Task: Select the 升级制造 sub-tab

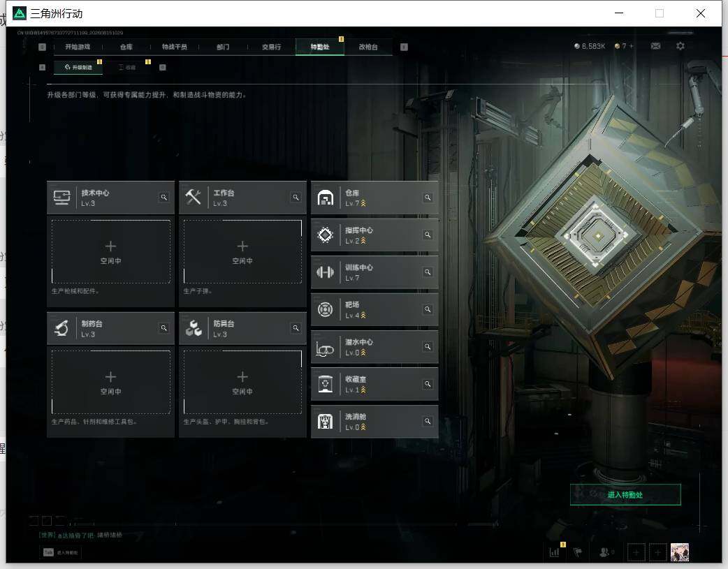Action: (78, 67)
